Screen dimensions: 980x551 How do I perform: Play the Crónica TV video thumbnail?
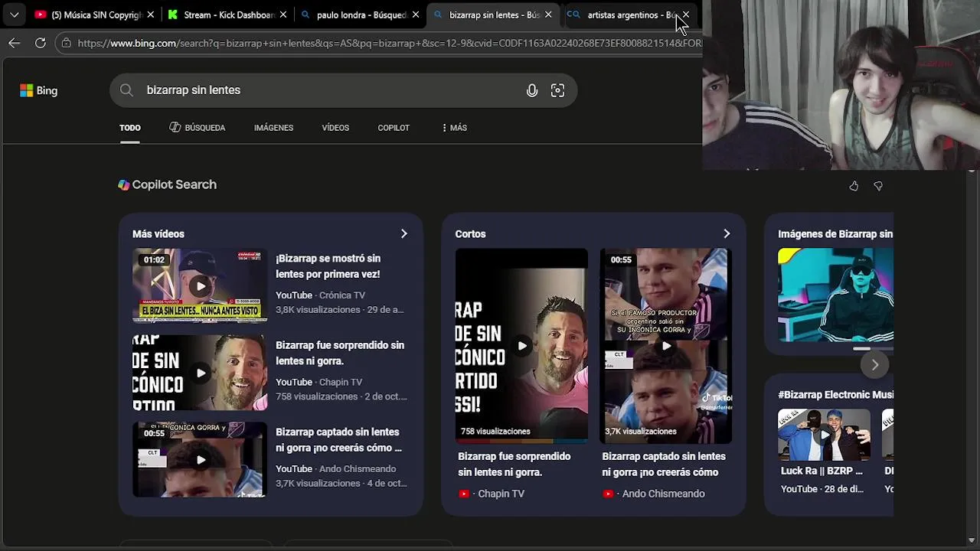200,286
